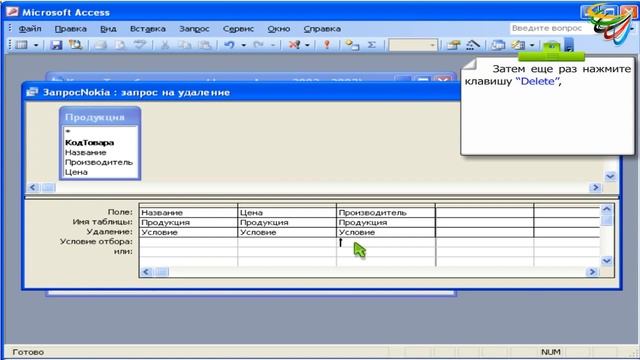Click the View mode toolbar icon
The image size is (640, 360).
point(22,45)
